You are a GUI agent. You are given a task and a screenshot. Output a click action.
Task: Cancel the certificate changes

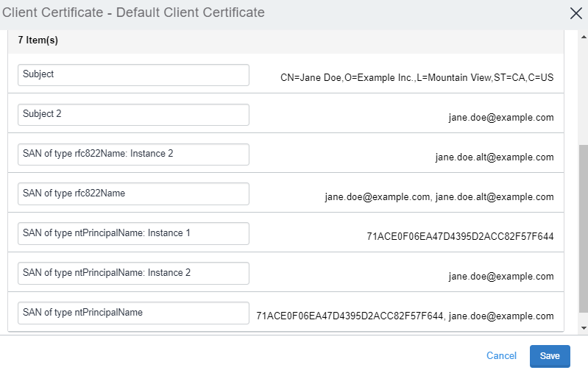[x=501, y=355]
